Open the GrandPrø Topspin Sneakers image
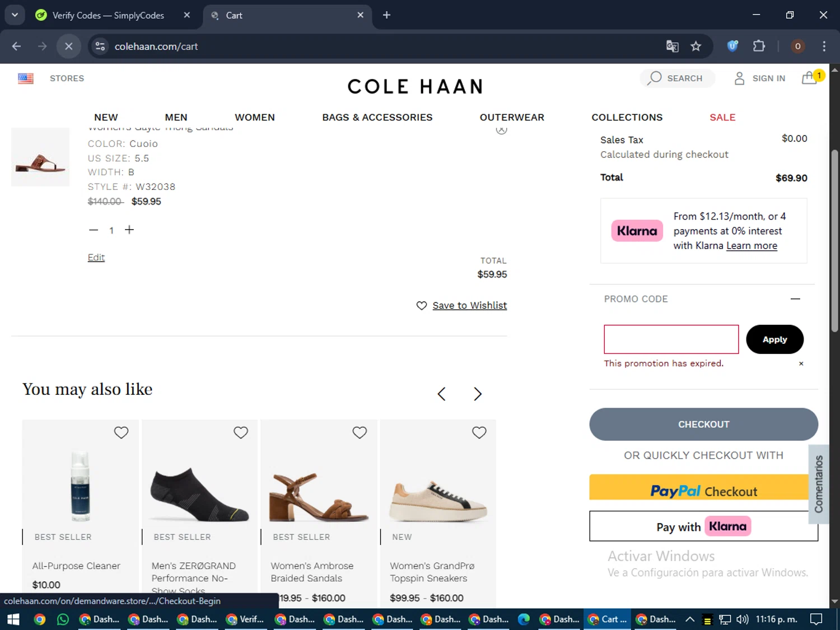The height and width of the screenshot is (630, 840). (x=438, y=500)
